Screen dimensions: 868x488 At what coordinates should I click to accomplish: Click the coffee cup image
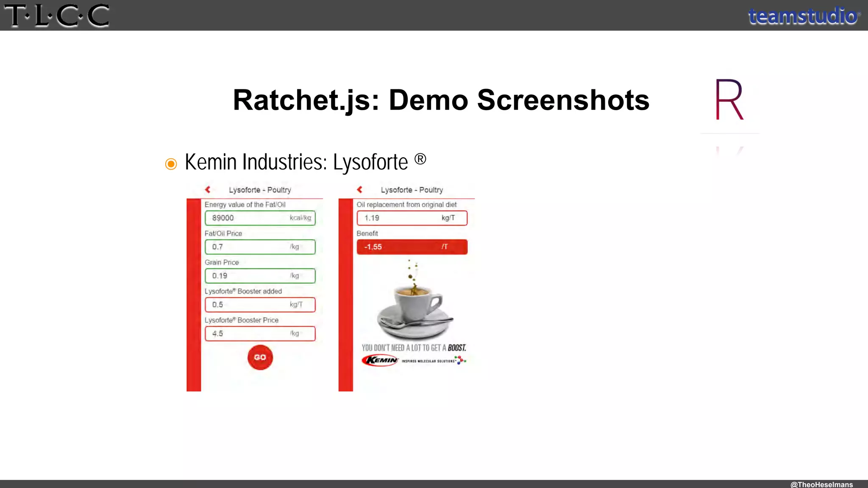point(415,300)
